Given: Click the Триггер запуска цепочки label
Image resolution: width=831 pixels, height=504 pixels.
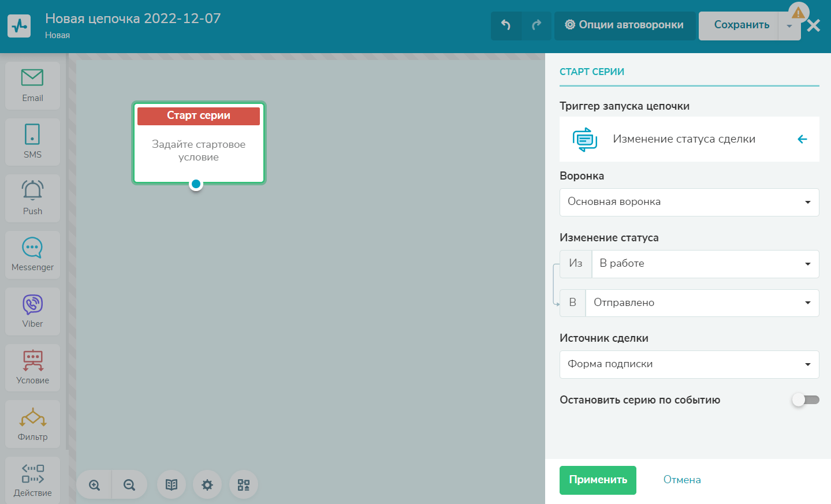Looking at the screenshot, I should tap(624, 106).
